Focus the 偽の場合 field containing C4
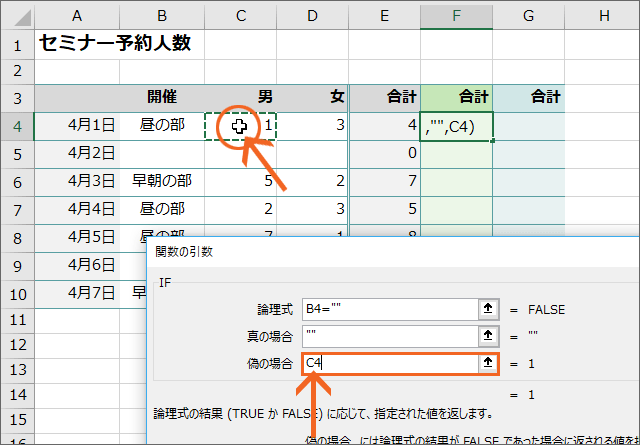 391,363
